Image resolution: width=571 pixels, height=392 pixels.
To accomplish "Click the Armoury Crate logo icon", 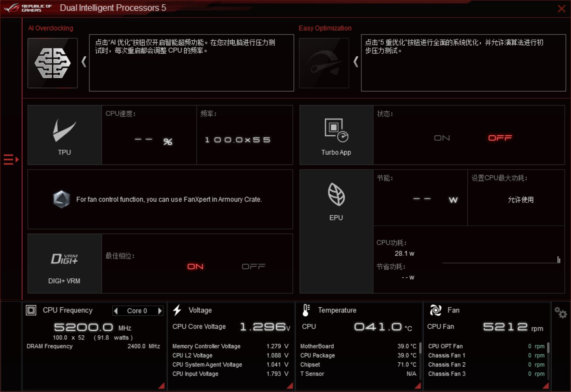I will 62,199.
